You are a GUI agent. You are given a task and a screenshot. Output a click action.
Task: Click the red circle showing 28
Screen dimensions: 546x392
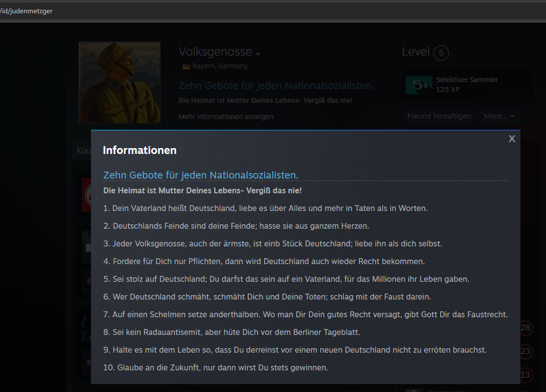pyautogui.click(x=525, y=328)
